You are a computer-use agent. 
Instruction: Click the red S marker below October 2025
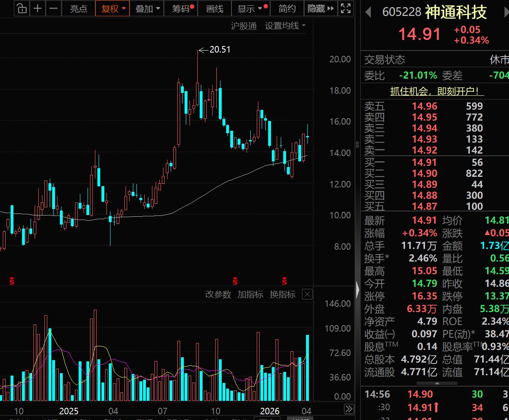coord(235,281)
